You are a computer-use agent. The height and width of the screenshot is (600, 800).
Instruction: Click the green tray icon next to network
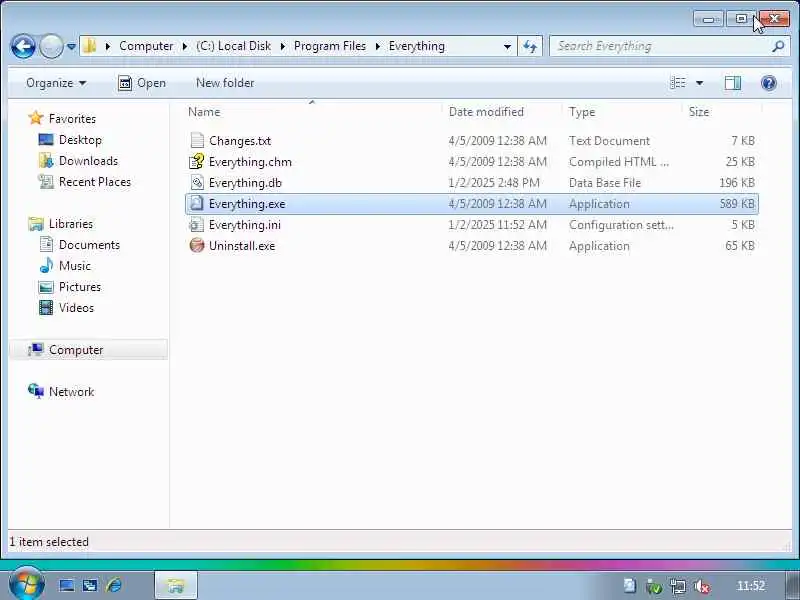click(x=654, y=587)
